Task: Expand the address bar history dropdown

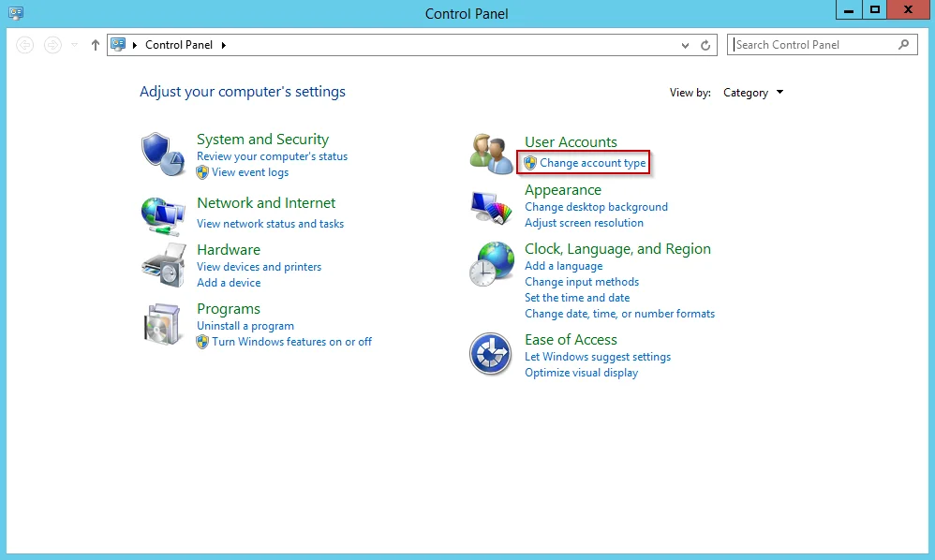Action: click(x=685, y=45)
